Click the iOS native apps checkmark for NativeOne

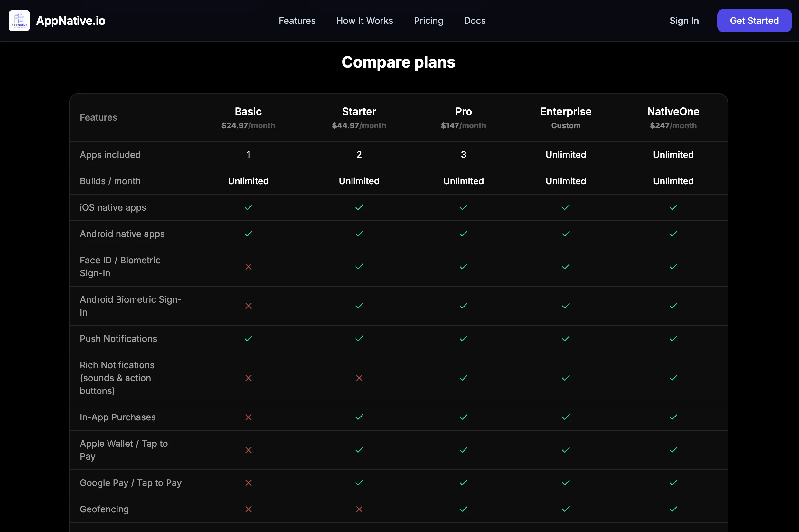click(x=673, y=208)
